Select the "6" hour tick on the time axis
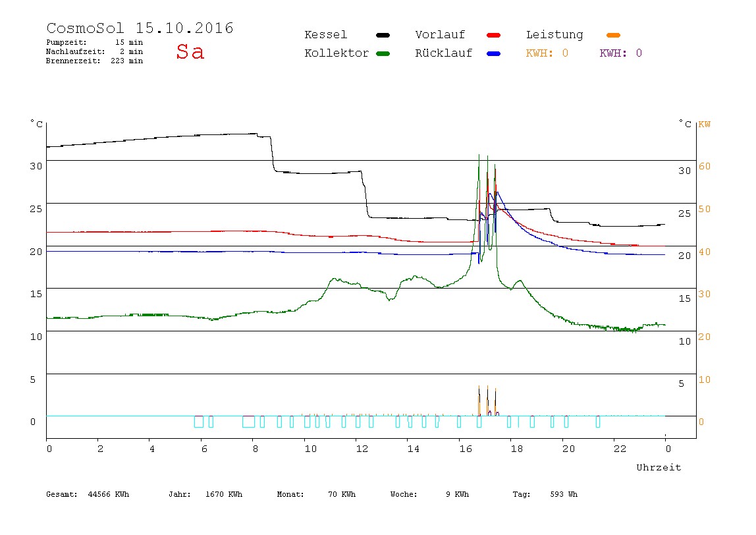 click(204, 449)
